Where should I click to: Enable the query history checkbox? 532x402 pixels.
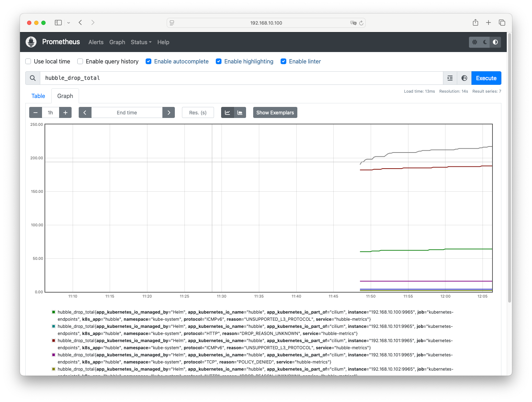coord(80,61)
